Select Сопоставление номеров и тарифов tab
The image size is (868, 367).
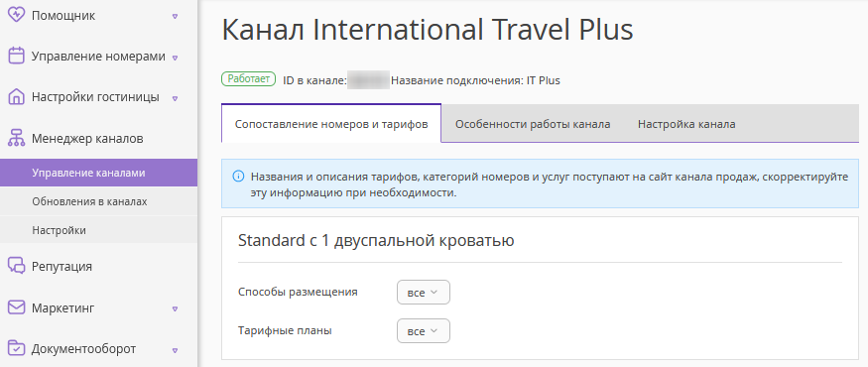(x=331, y=124)
